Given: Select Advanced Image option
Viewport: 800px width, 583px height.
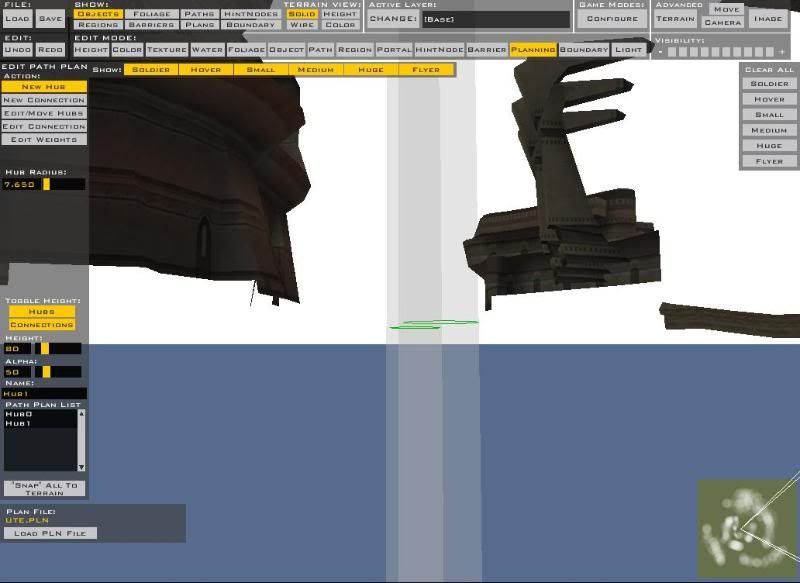Looking at the screenshot, I should click(768, 19).
